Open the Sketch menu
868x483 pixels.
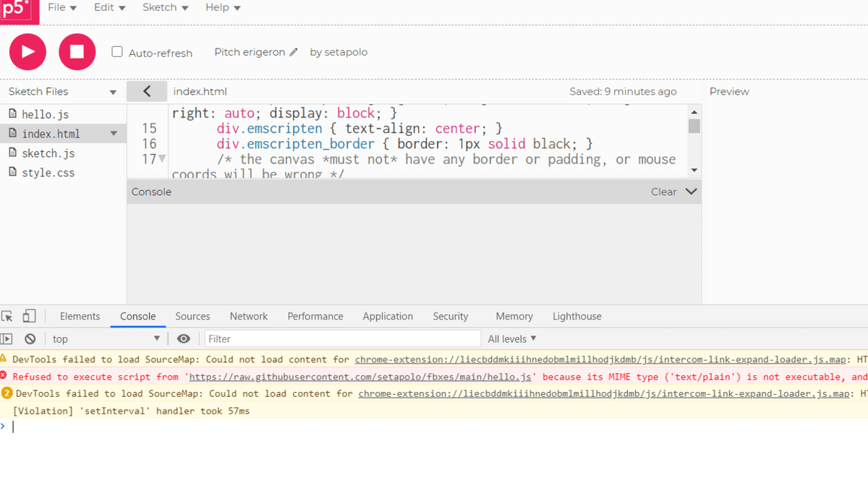pos(166,7)
